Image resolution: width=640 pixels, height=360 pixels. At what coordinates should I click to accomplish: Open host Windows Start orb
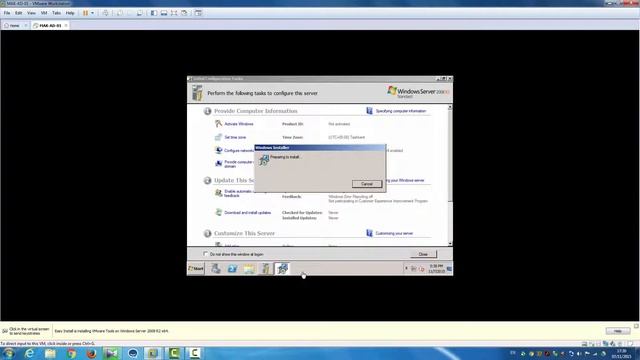pyautogui.click(x=8, y=353)
